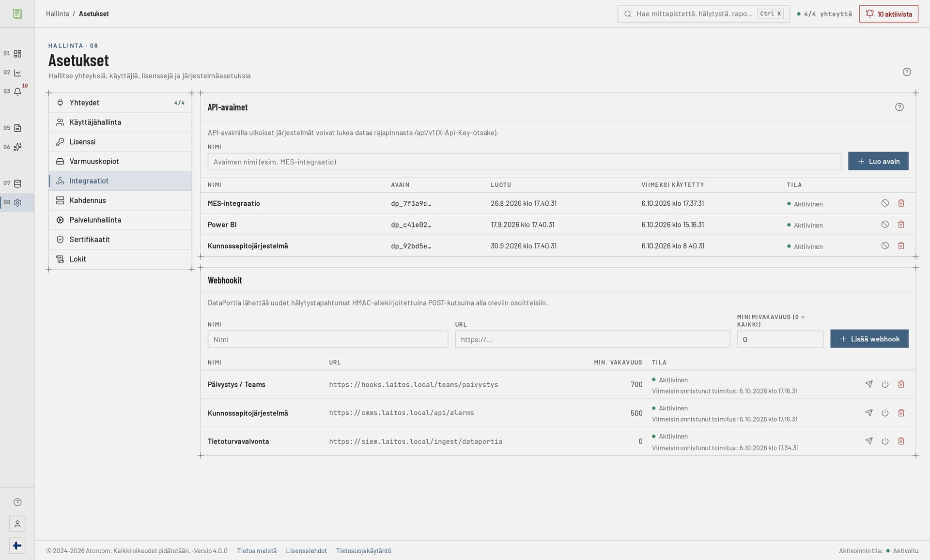
Task: Open Lokit settings section
Action: point(120,259)
